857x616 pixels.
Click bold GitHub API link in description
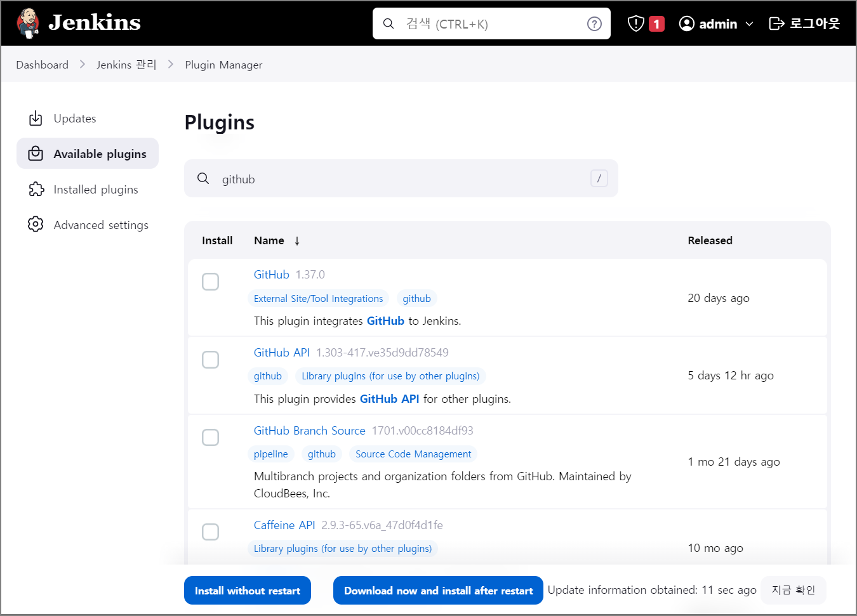[389, 398]
